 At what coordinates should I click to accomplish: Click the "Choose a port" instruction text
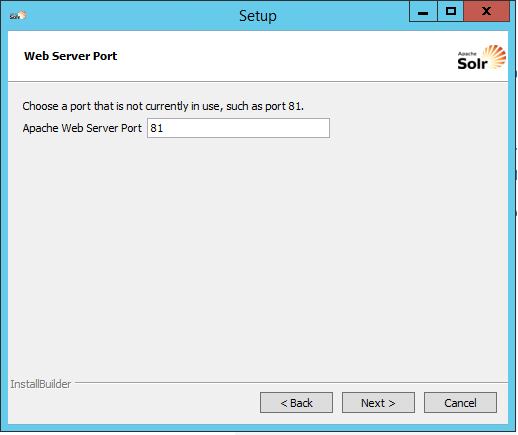[x=163, y=106]
